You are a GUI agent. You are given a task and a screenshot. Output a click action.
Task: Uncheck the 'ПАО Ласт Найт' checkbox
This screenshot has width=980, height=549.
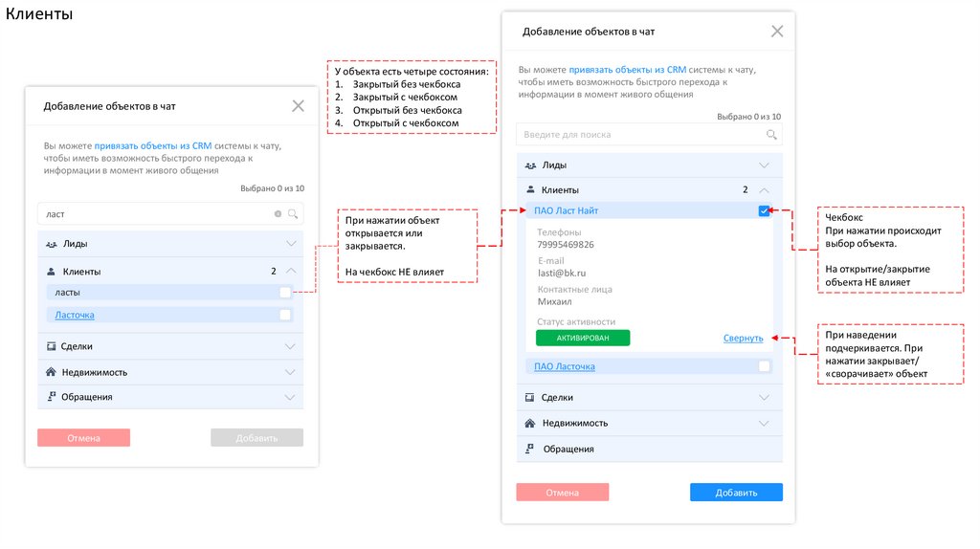764,211
